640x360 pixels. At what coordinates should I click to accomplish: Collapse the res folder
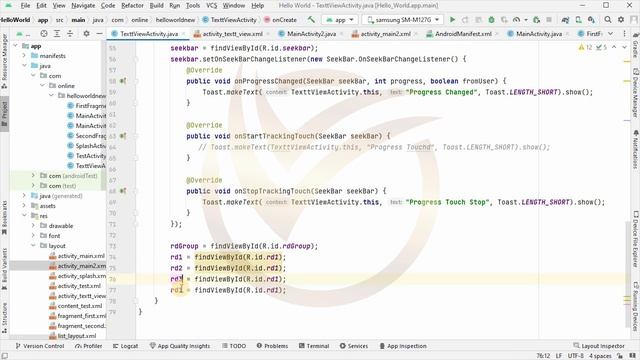[24, 216]
